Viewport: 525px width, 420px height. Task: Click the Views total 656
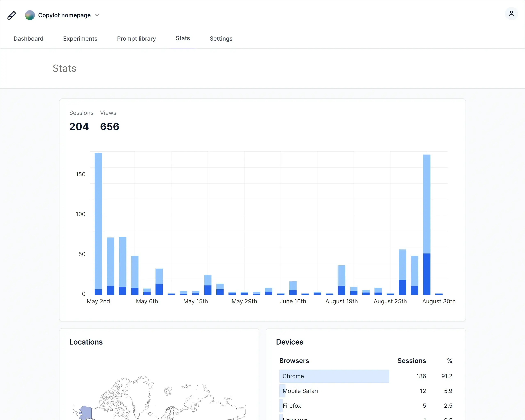pos(110,126)
